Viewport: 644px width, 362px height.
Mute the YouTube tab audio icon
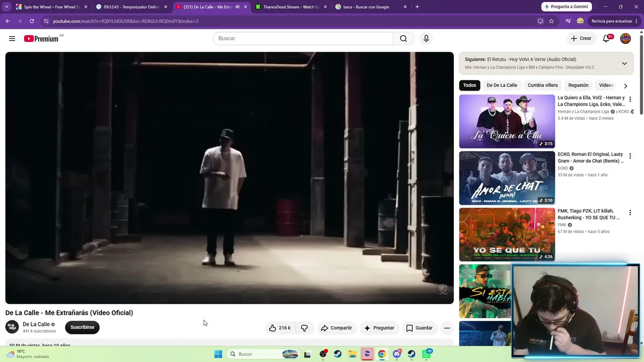pos(237,7)
